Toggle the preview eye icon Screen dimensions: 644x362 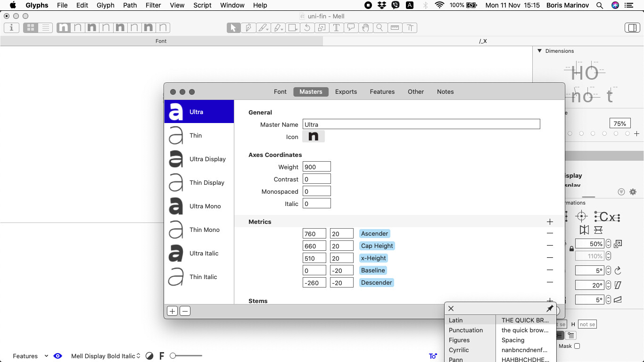coord(58,356)
